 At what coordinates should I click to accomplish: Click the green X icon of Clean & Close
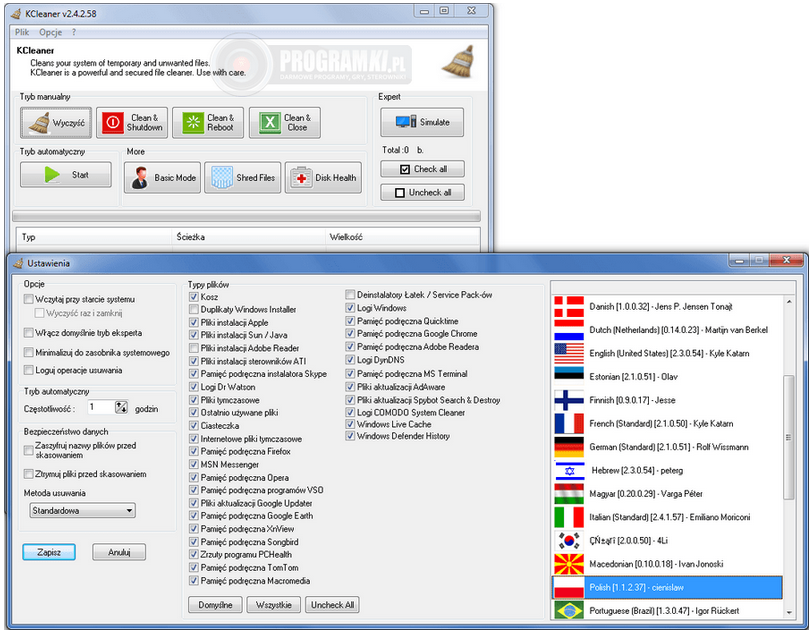269,123
